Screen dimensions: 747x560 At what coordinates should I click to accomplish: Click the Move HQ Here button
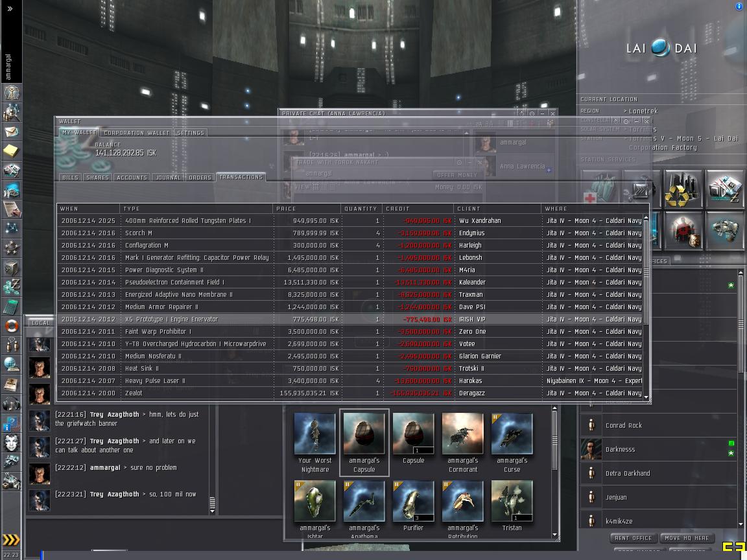[687, 538]
